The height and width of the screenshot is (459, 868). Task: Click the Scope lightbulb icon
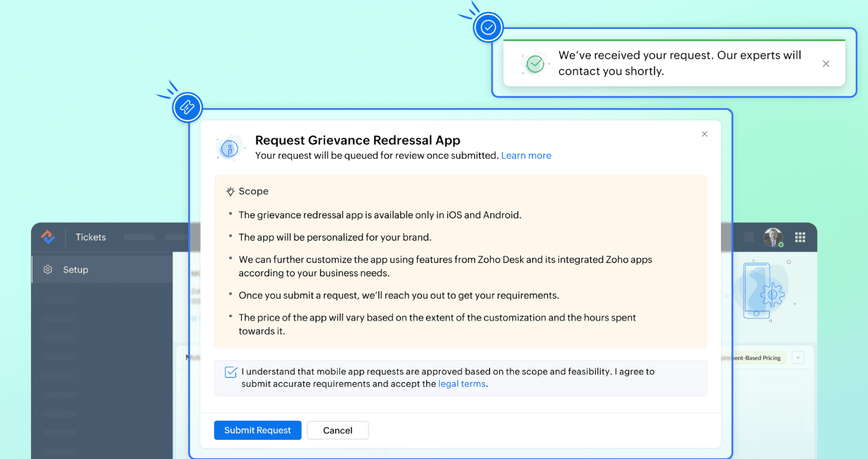click(x=230, y=191)
